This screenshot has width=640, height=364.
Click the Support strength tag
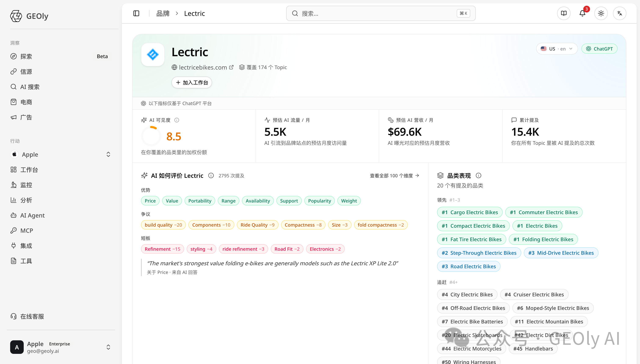click(x=289, y=201)
